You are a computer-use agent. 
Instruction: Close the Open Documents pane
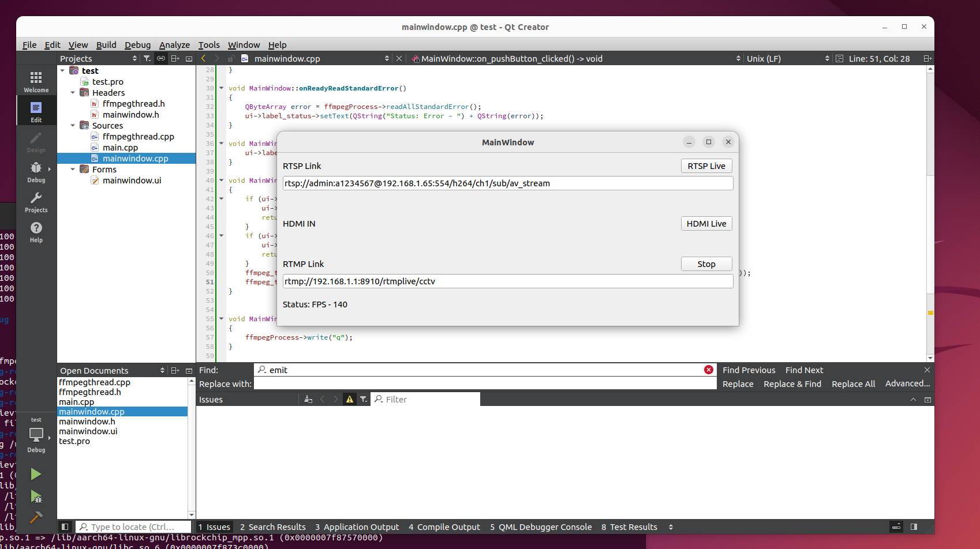(x=189, y=370)
